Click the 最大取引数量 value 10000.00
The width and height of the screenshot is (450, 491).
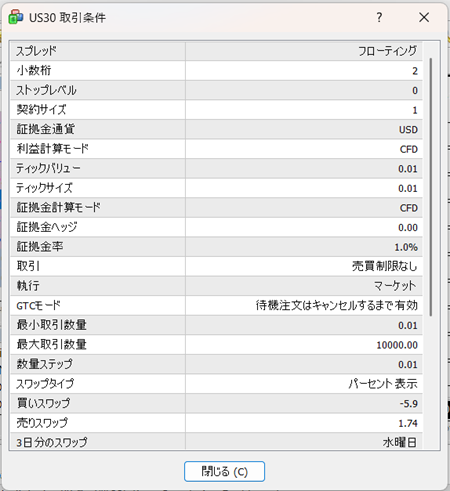pyautogui.click(x=397, y=345)
